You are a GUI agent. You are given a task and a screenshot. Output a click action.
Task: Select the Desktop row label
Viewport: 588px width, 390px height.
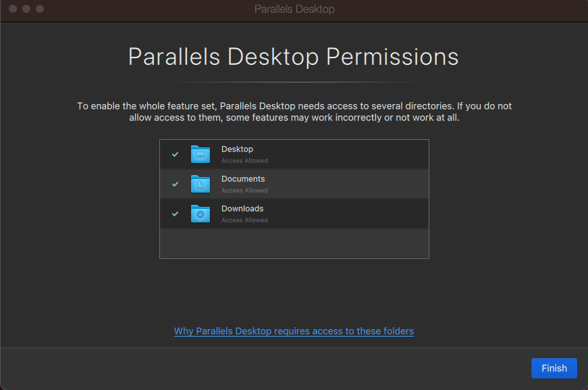(x=237, y=149)
